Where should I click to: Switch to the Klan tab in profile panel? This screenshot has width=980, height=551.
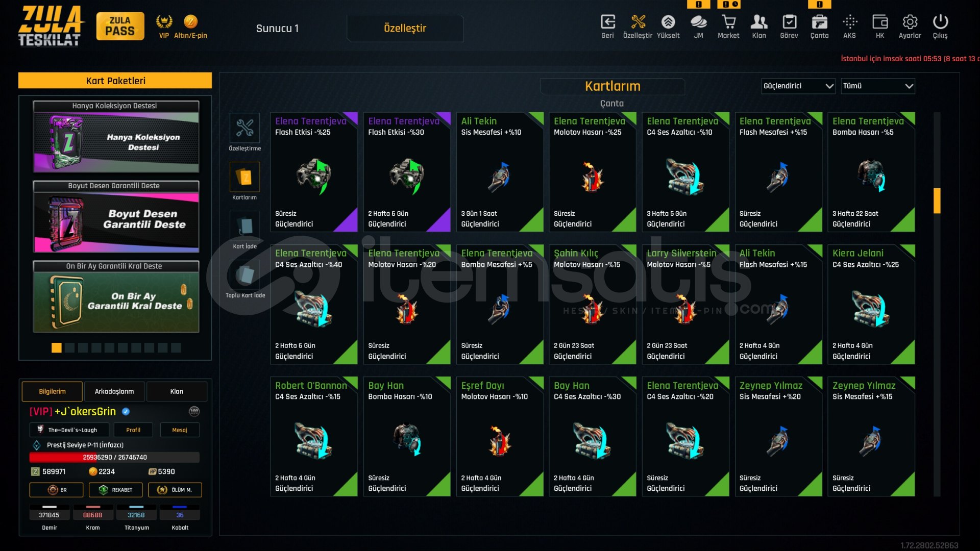pyautogui.click(x=177, y=391)
